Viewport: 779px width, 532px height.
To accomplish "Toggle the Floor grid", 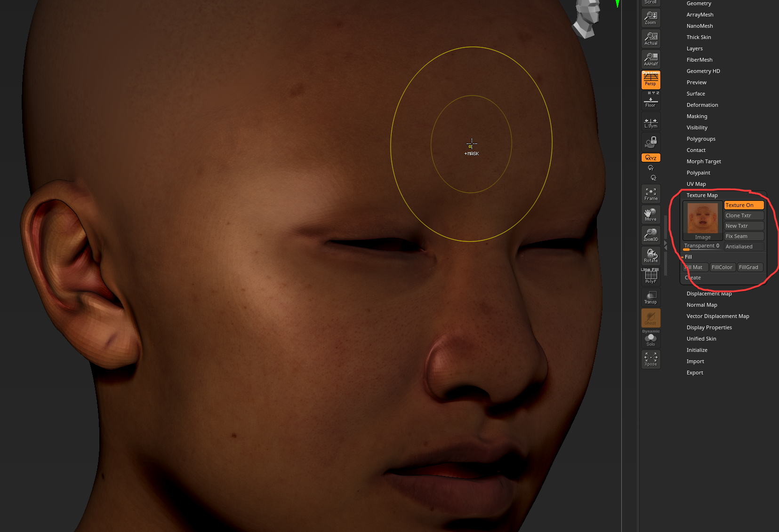I will (x=651, y=101).
